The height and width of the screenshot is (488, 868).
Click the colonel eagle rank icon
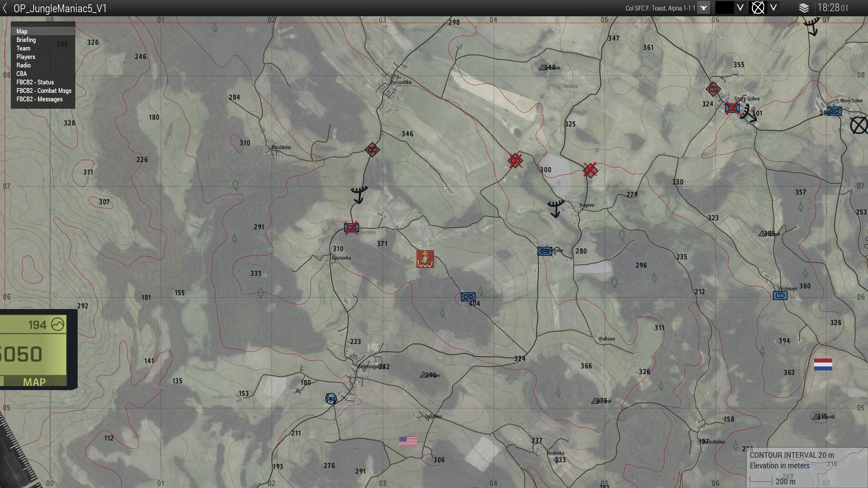(x=704, y=8)
